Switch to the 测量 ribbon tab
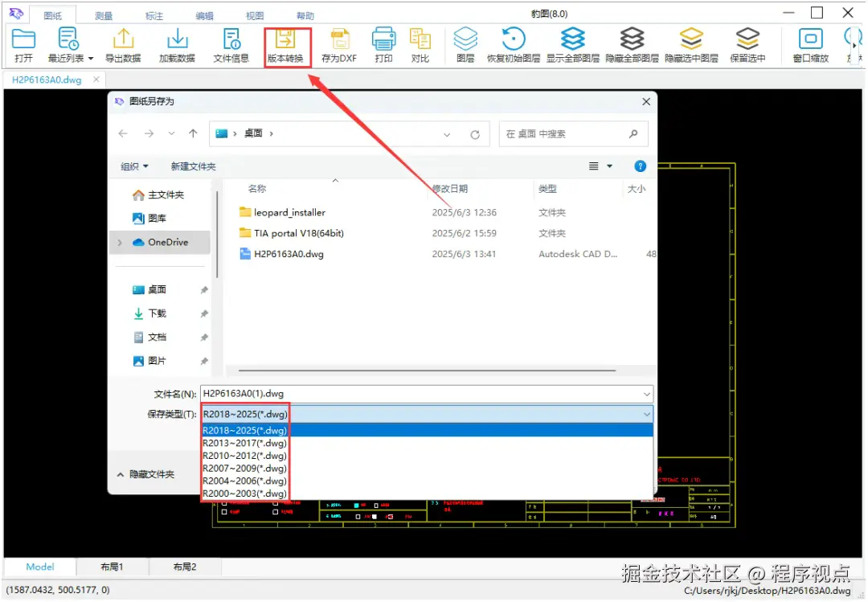This screenshot has height=602, width=868. 103,14
